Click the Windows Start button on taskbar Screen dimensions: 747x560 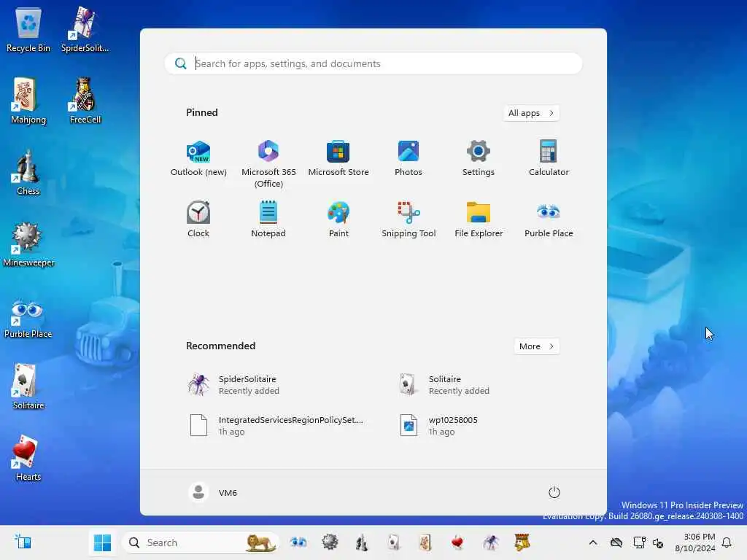point(102,542)
